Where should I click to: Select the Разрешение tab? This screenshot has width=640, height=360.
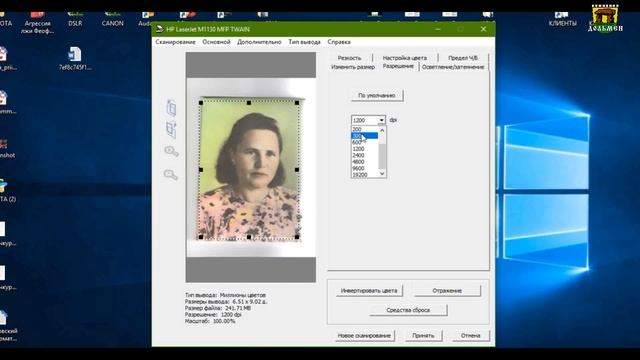[398, 66]
